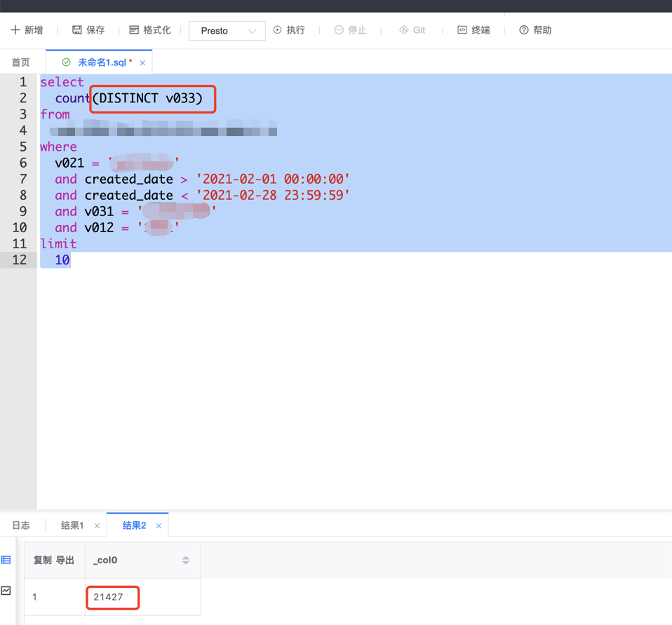
Task: Click the 'from' keyword on line 3
Action: [x=55, y=114]
